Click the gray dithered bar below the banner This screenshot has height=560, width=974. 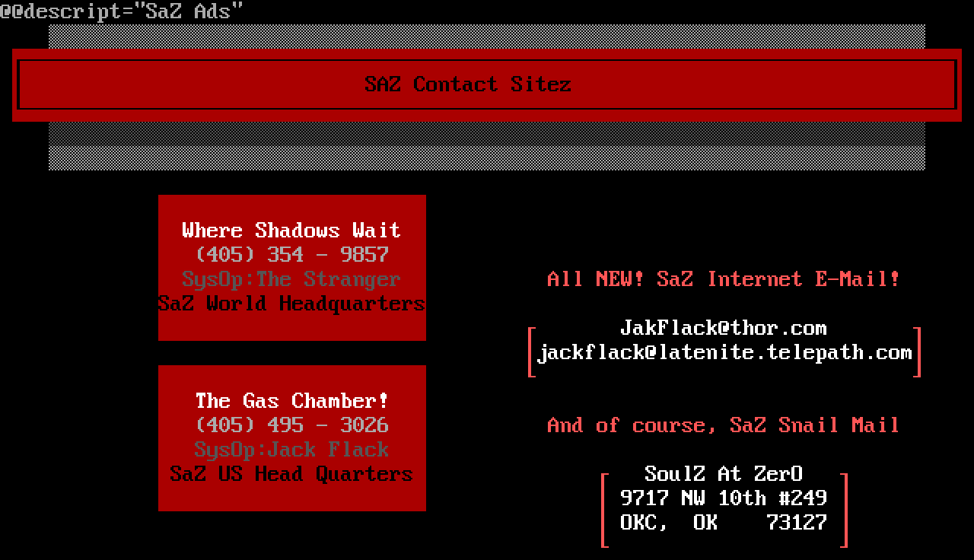tap(487, 146)
